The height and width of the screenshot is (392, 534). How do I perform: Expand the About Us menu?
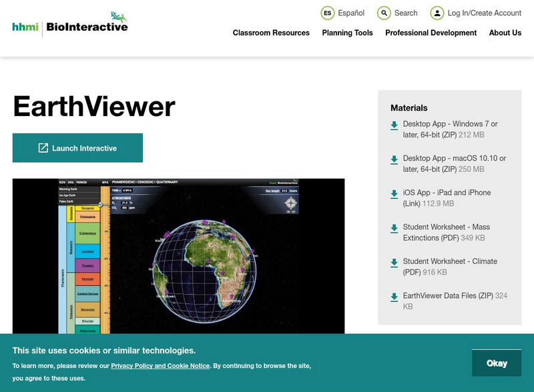505,33
